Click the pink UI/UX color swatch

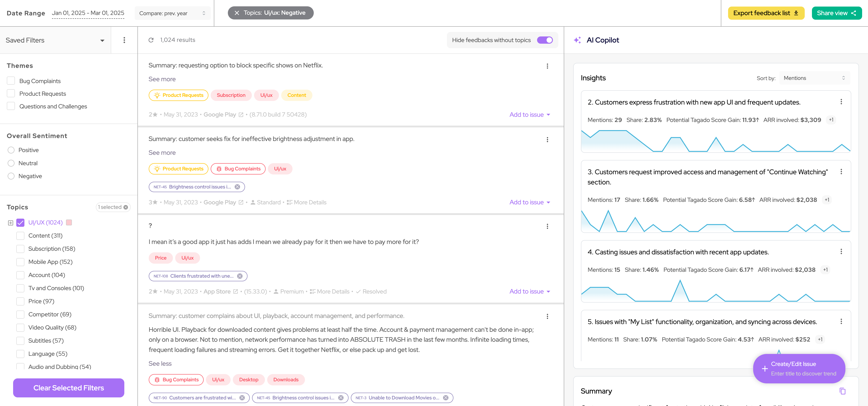[69, 222]
